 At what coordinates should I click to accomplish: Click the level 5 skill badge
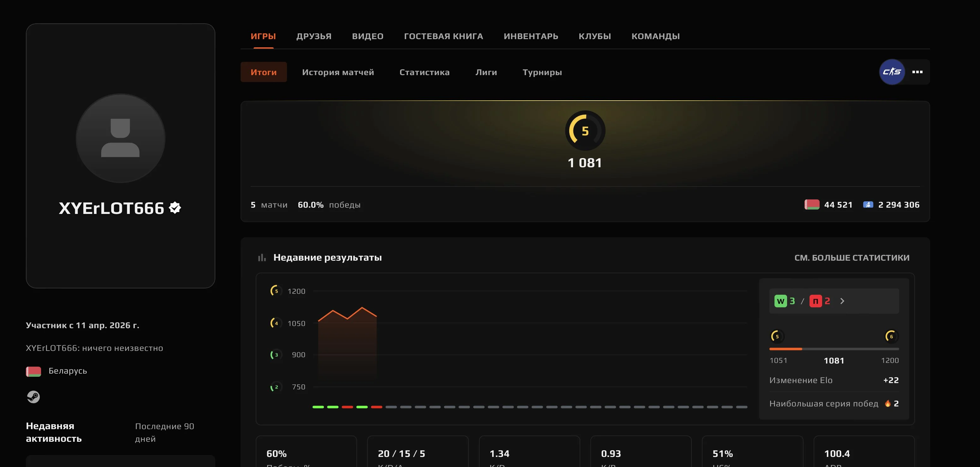click(585, 131)
